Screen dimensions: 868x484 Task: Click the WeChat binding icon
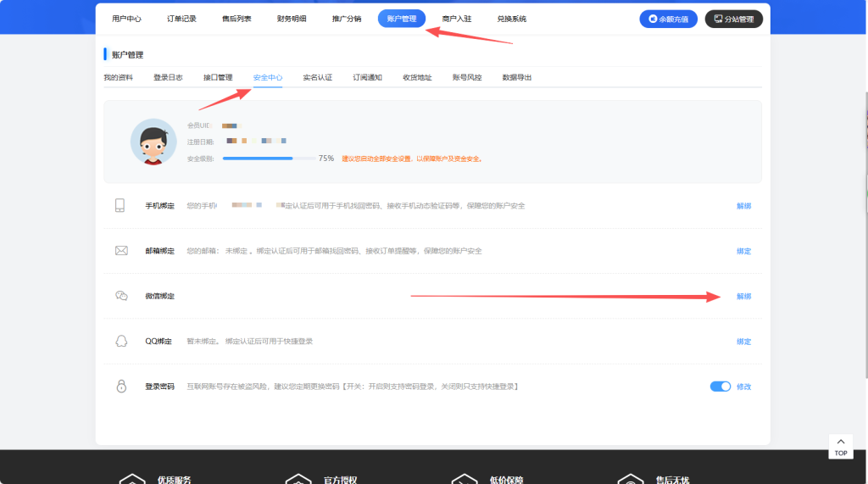[x=121, y=296]
